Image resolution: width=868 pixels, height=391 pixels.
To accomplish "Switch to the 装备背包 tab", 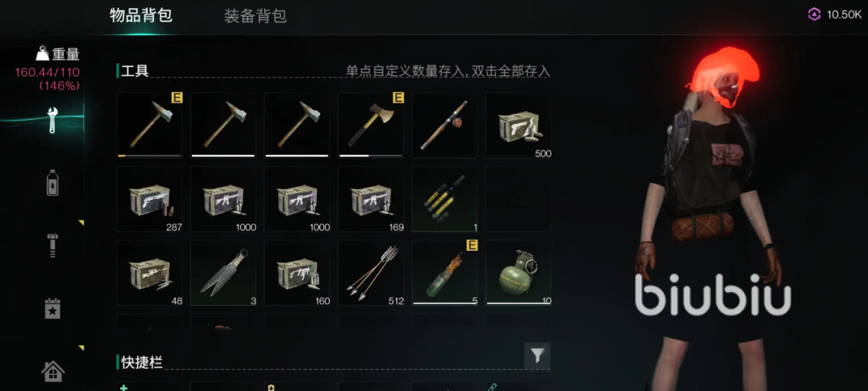I will point(255,16).
